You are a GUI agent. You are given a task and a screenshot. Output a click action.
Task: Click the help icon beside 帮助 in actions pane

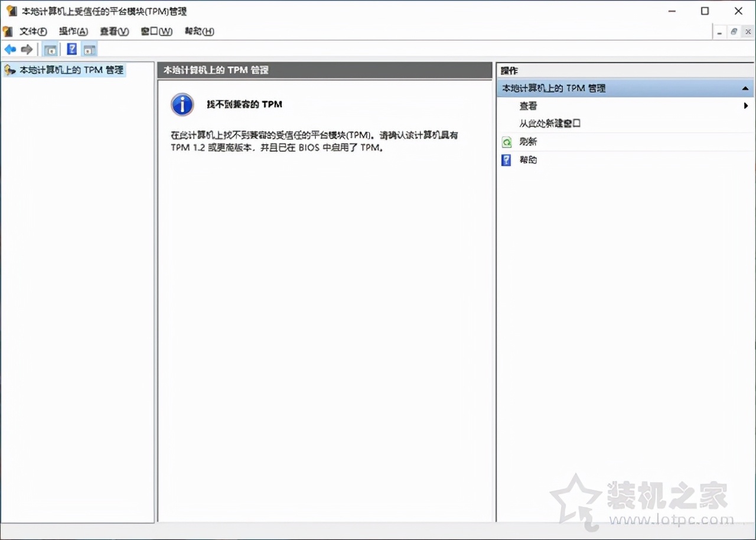[x=506, y=160]
